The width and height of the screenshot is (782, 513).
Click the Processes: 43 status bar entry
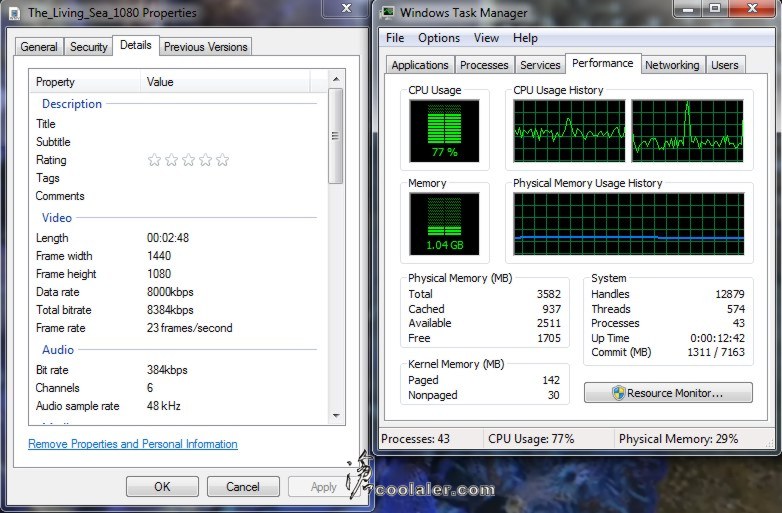tap(415, 439)
